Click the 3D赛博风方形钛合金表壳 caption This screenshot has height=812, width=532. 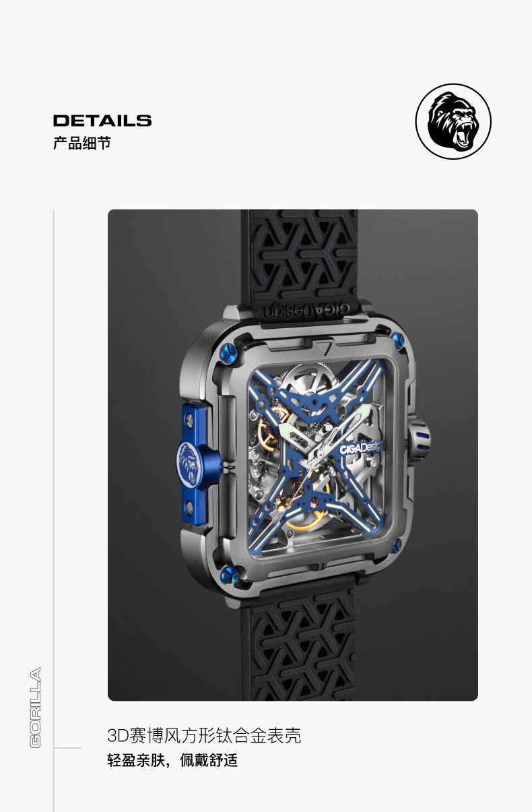click(x=204, y=735)
